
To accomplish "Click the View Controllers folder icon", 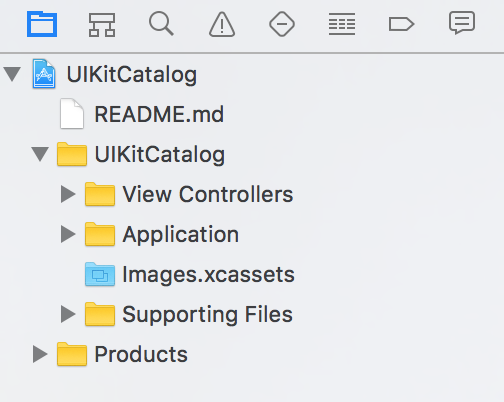I will click(x=100, y=194).
